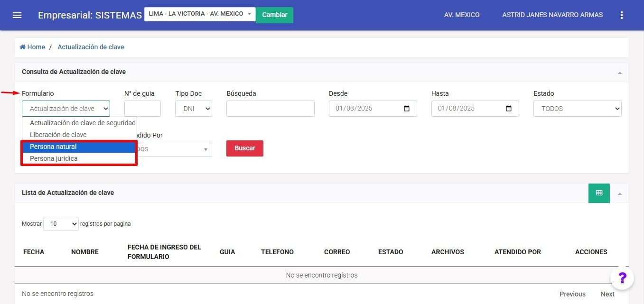The height and width of the screenshot is (304, 644).
Task: Collapse the Lista de Actualización de clave panel
Action: [619, 194]
